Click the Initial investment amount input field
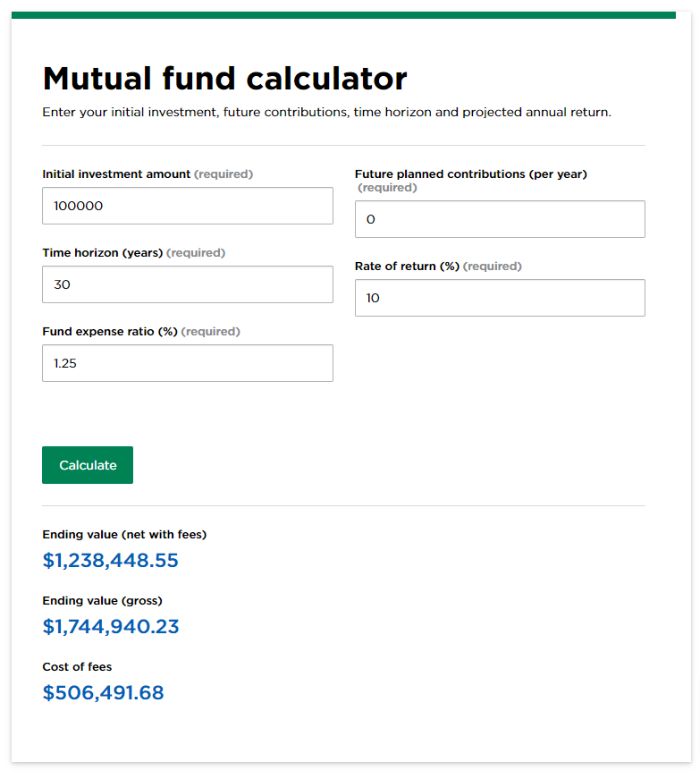Image resolution: width=700 pixels, height=779 pixels. (187, 206)
